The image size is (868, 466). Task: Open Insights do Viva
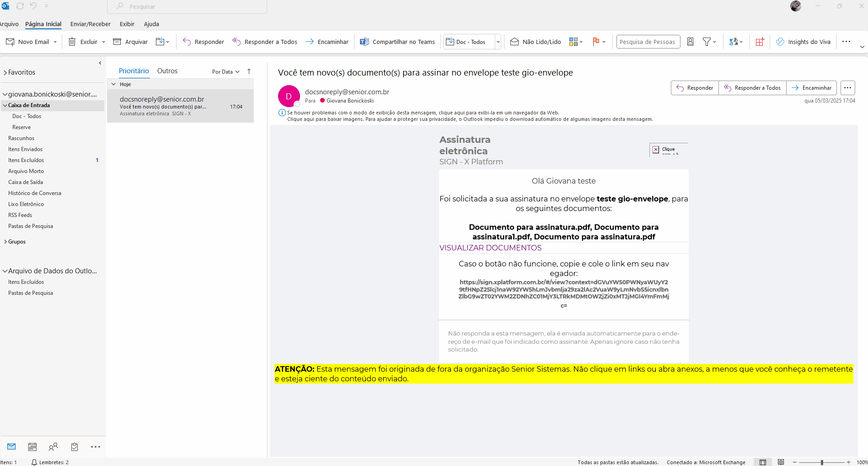point(803,42)
